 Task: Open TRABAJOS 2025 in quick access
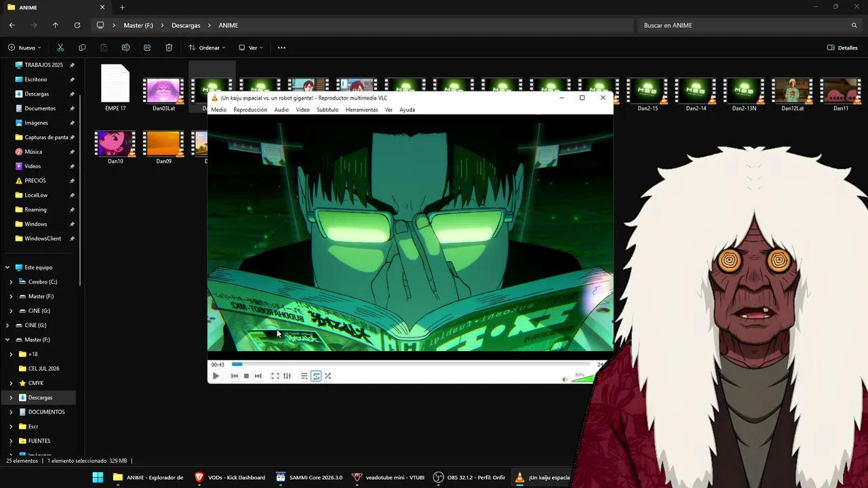(45, 65)
